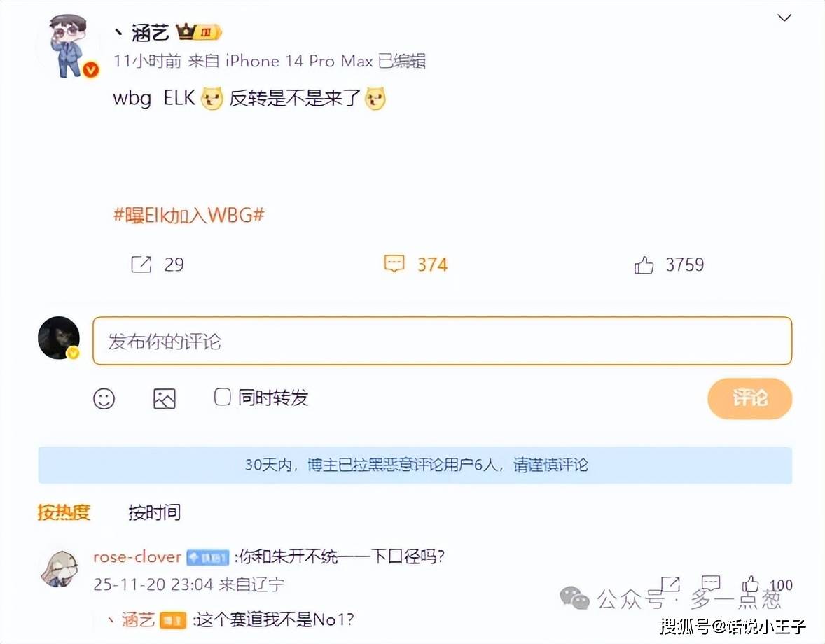Click your own avatar beside comment box

(x=59, y=338)
